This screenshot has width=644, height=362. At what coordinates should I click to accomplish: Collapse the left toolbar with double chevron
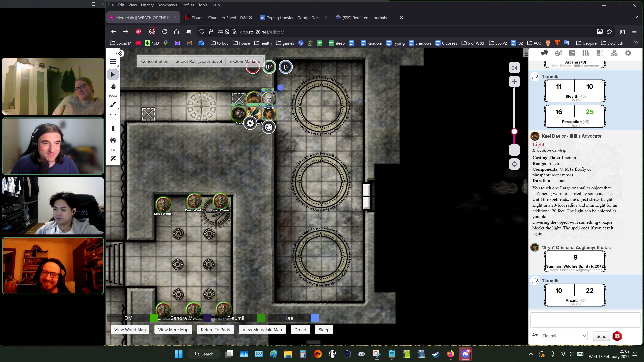(120, 53)
